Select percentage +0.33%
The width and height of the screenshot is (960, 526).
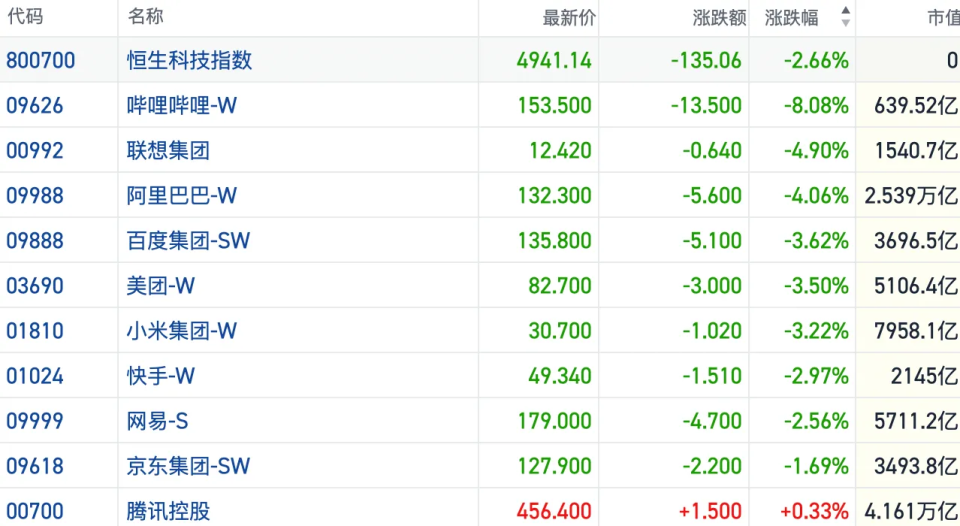(x=814, y=511)
